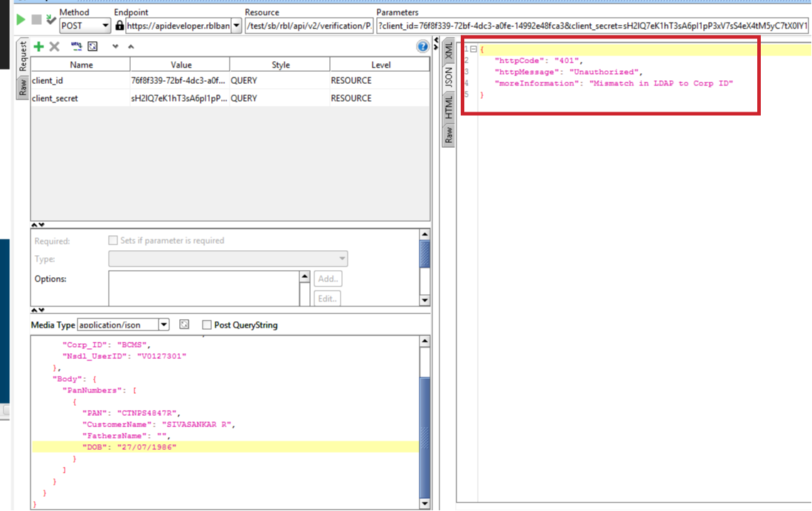
Task: Click the Level column header
Action: [380, 65]
